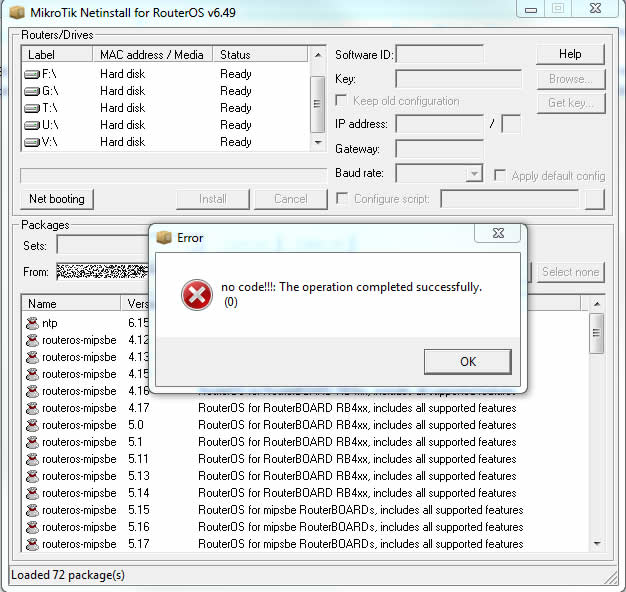The image size is (626, 592).
Task: Click the routeros-mipsbe 5.1 package icon
Action: (32, 442)
